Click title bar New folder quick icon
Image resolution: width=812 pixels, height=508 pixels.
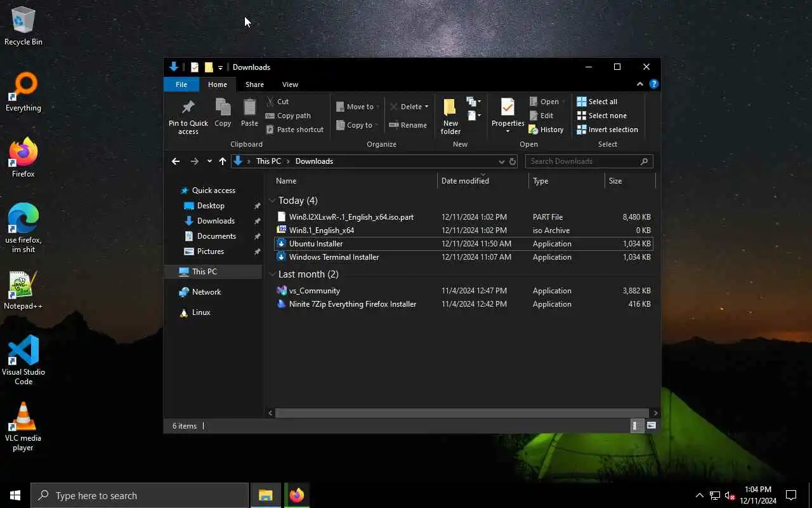(x=209, y=67)
